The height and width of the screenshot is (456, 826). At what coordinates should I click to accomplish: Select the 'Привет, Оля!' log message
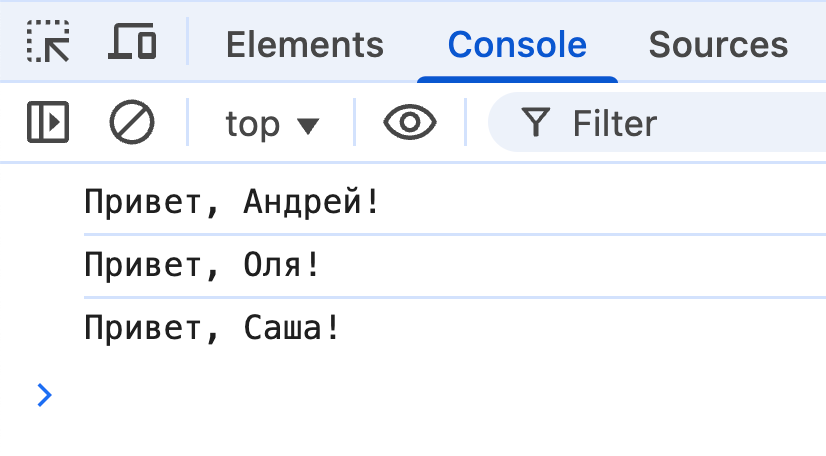pyautogui.click(x=202, y=266)
